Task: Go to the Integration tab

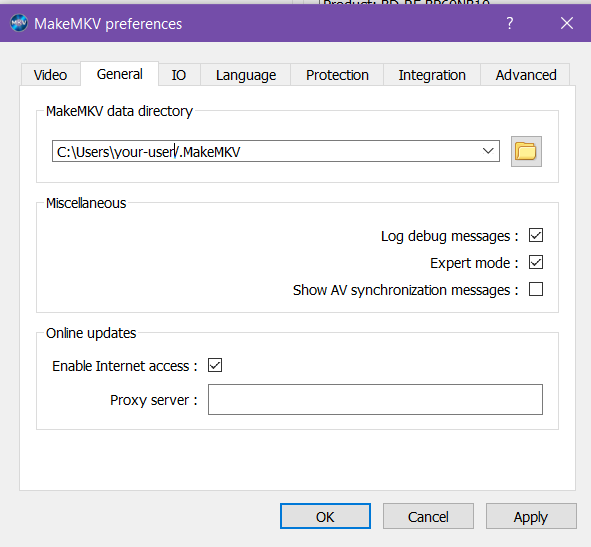Action: 432,75
